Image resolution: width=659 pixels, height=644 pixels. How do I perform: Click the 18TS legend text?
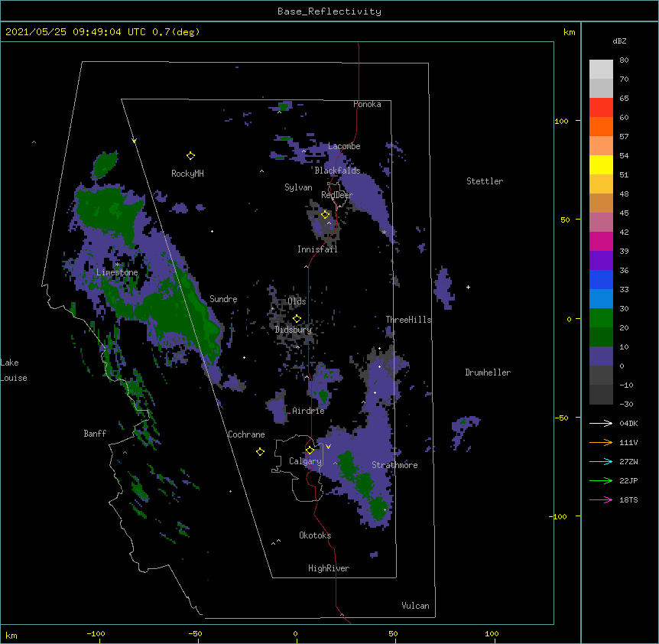(628, 499)
